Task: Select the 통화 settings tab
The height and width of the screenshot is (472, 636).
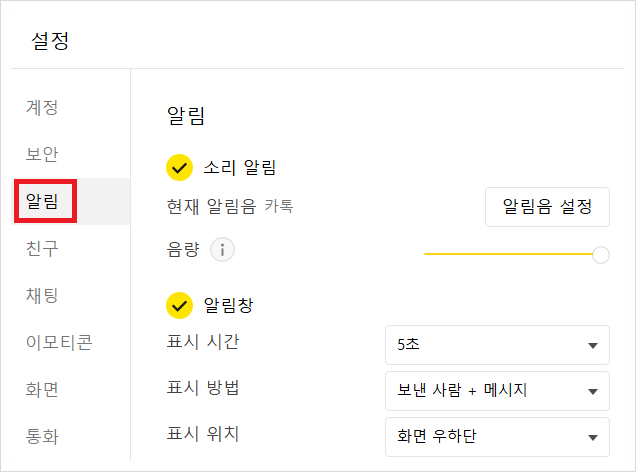Action: click(x=42, y=436)
